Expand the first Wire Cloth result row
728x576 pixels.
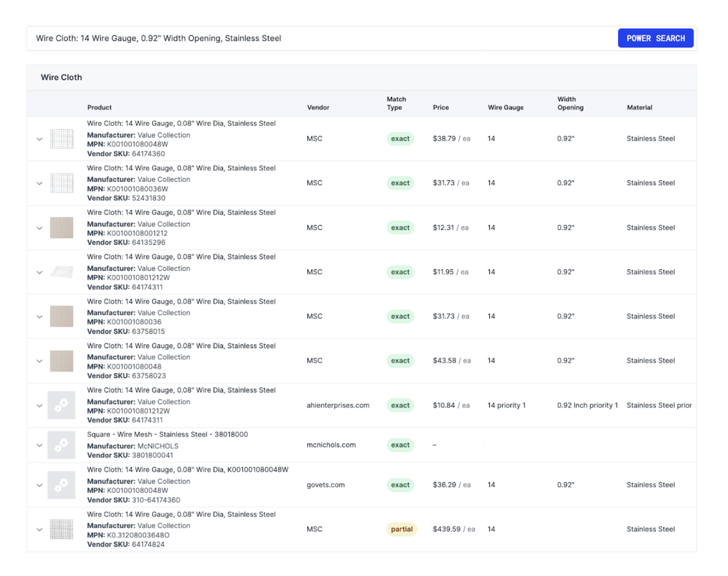pyautogui.click(x=39, y=139)
